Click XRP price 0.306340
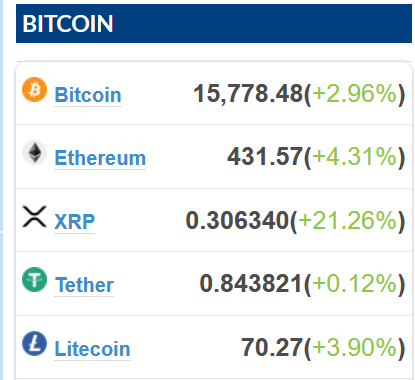This screenshot has width=415, height=380. (x=237, y=220)
